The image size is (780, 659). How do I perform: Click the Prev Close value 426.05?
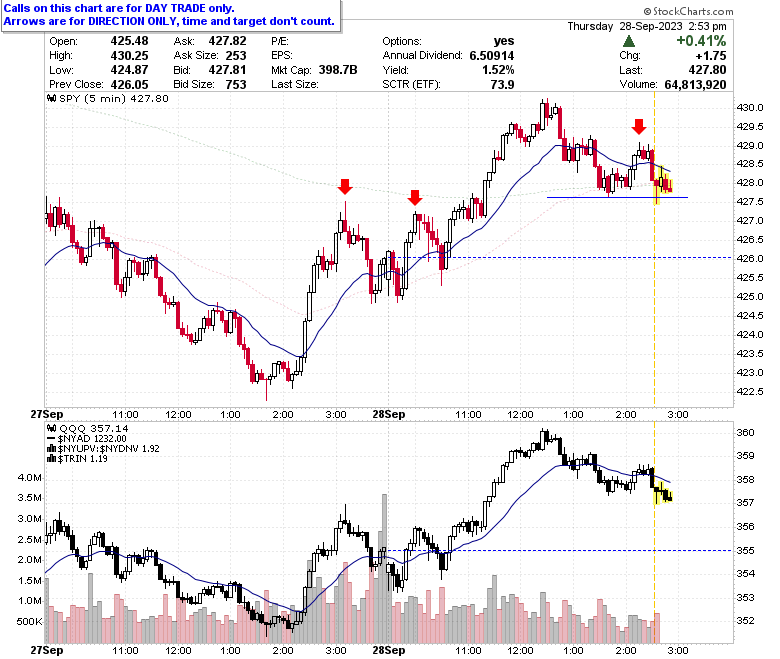coord(129,85)
